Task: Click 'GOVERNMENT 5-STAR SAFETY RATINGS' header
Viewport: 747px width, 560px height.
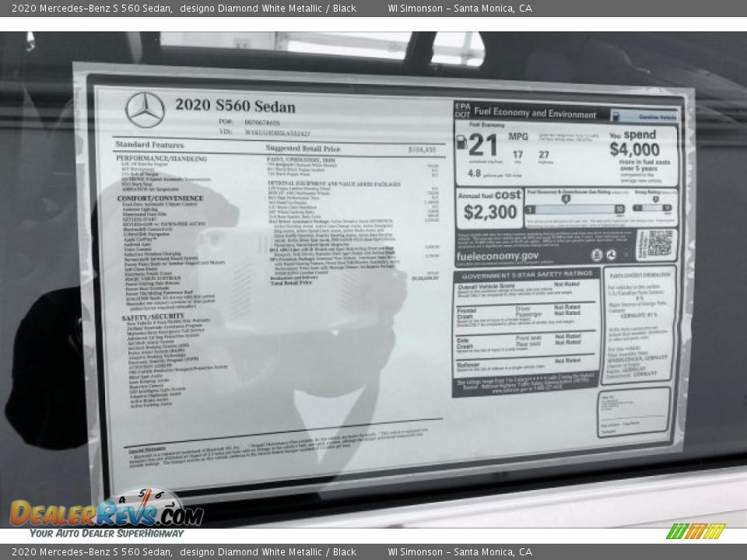Action: pos(527,275)
